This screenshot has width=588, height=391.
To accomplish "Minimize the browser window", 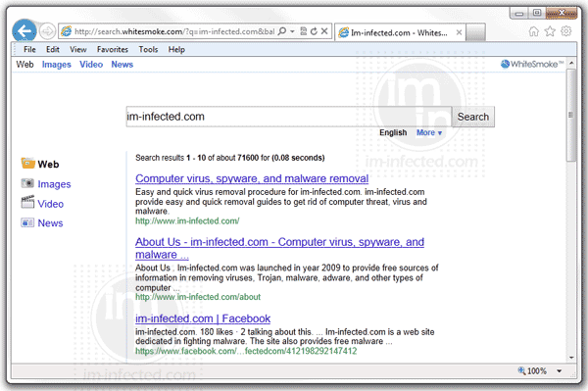I will (x=519, y=14).
